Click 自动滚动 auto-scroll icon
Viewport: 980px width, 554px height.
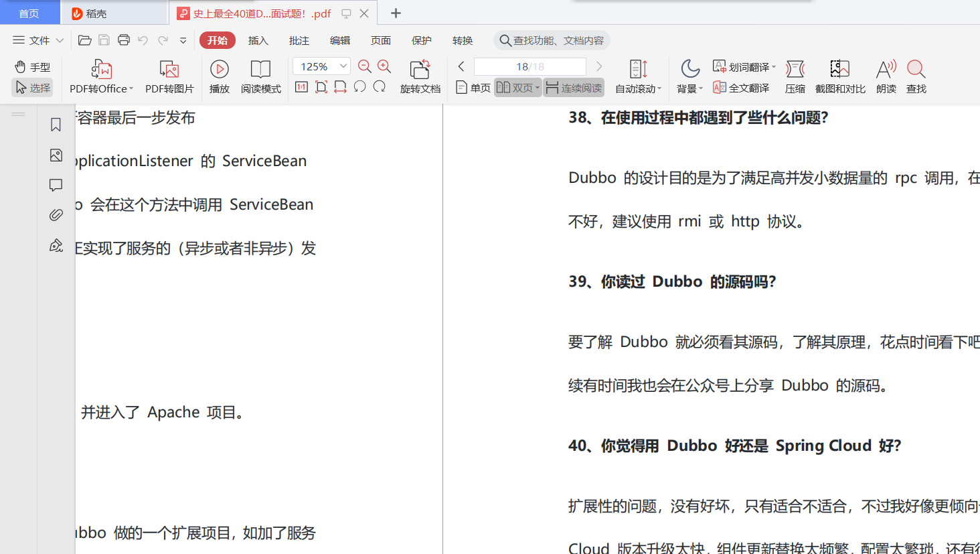[638, 69]
